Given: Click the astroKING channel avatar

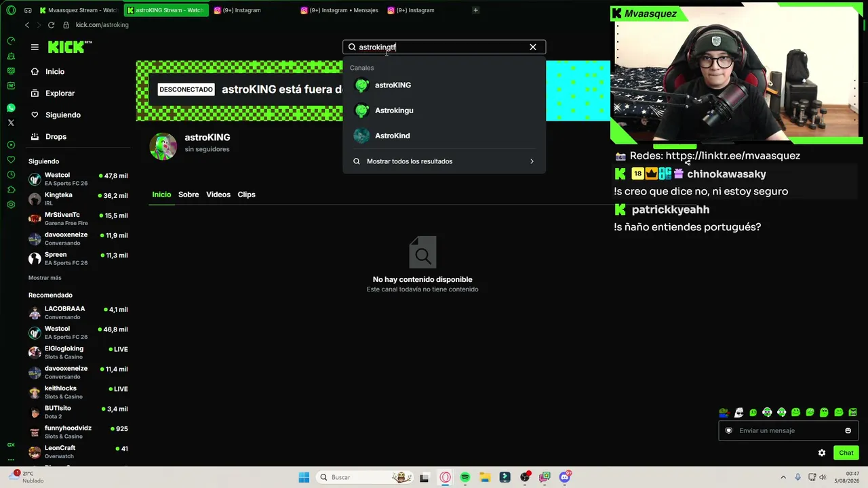Looking at the screenshot, I should point(163,146).
